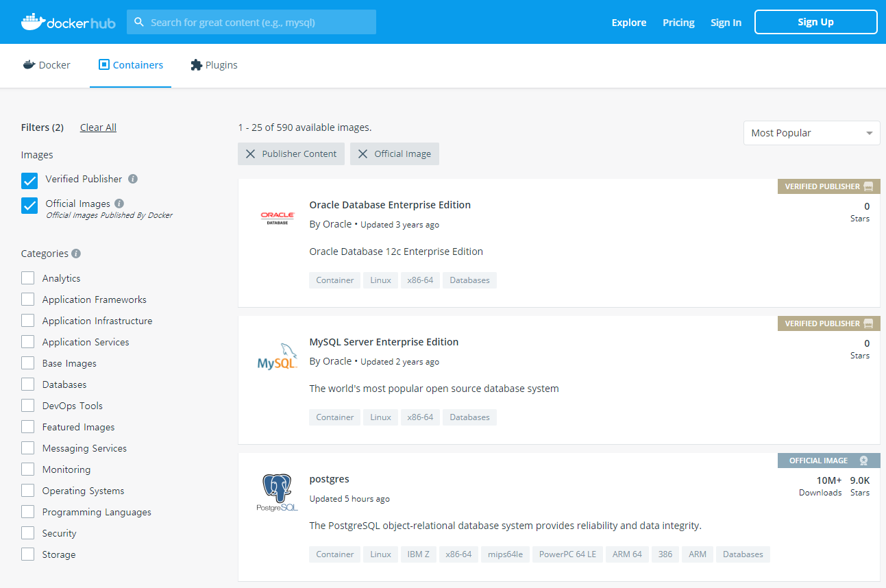Remove the Publisher Content filter chip via X
886x588 pixels.
click(x=251, y=154)
